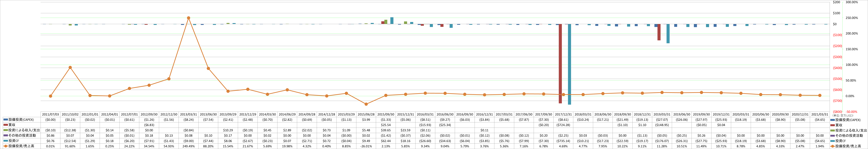The height and width of the screenshot is (149, 868).
Task: Select the 2021/03/31 date column header
Action: [x=819, y=114]
